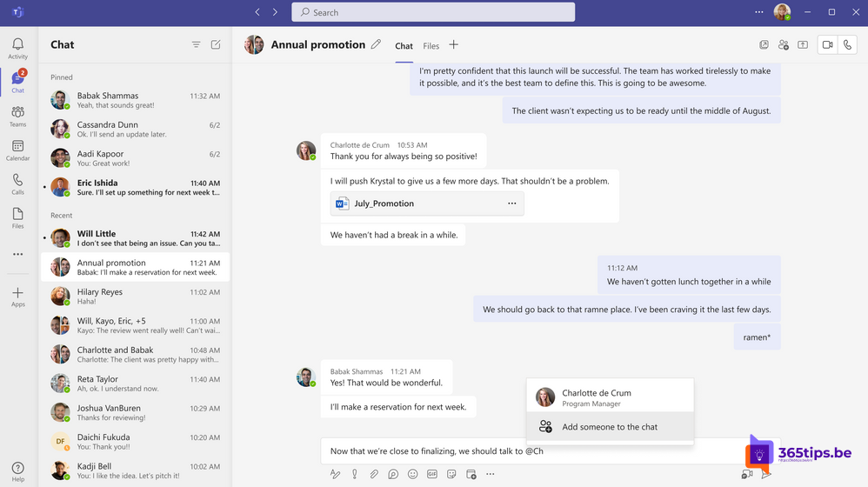Open Charlotte and Babak chat
The image size is (868, 487).
pyautogui.click(x=135, y=354)
